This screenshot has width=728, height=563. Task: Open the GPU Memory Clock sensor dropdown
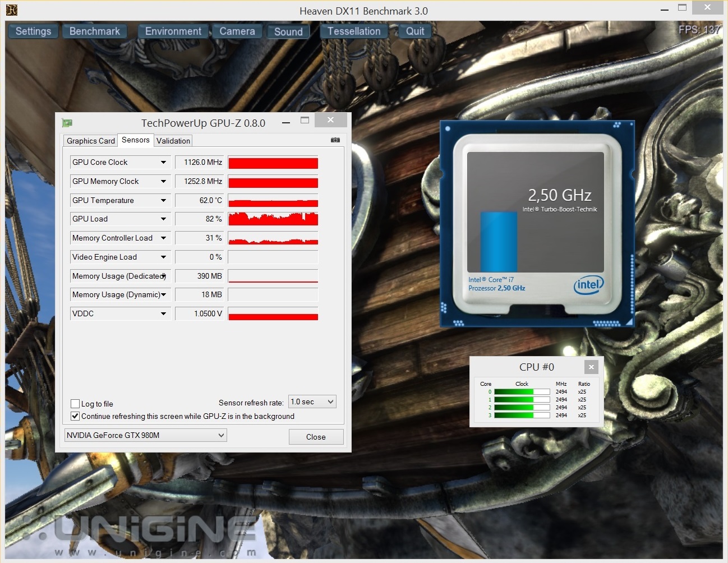[163, 181]
